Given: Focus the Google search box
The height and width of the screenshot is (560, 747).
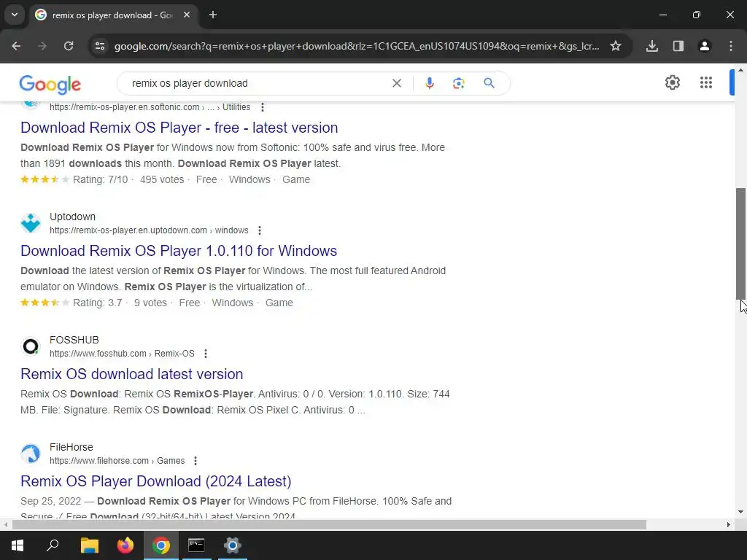Looking at the screenshot, I should [258, 83].
